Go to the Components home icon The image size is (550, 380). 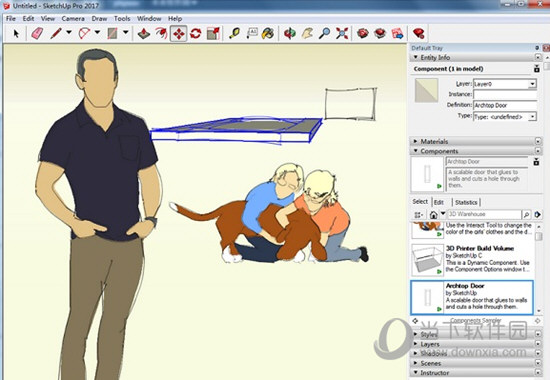click(x=434, y=214)
